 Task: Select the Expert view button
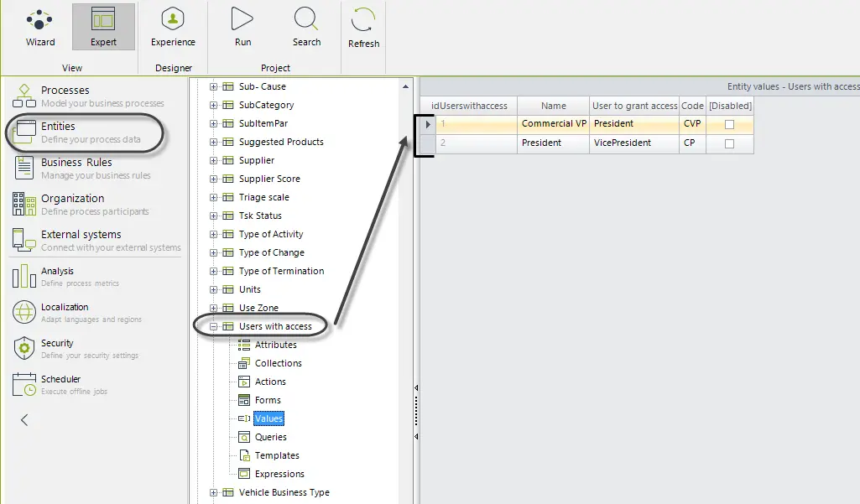[103, 27]
